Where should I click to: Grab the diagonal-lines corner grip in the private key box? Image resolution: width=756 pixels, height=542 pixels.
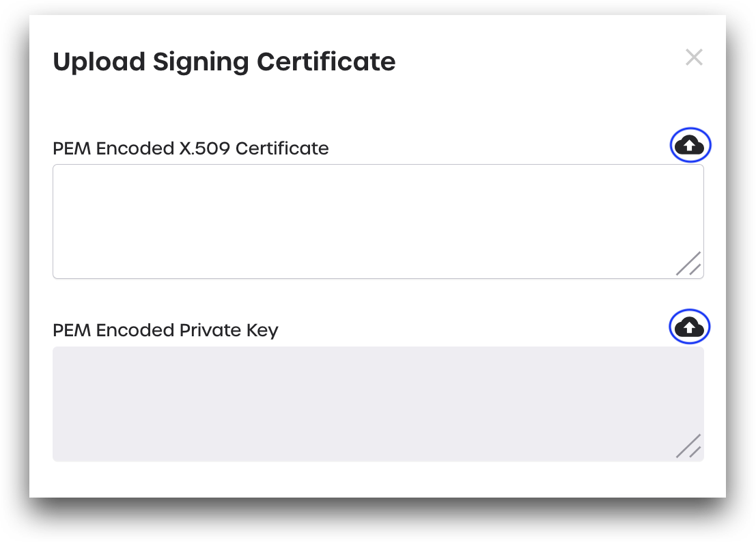point(689,446)
